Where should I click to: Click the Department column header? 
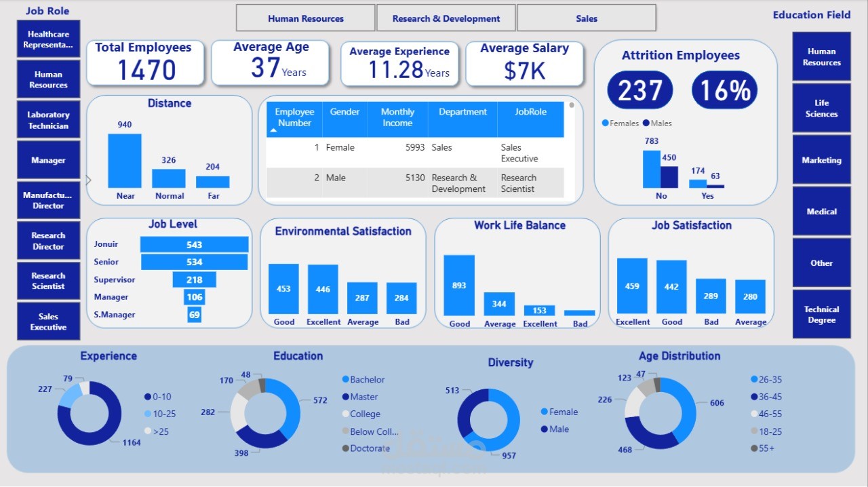(462, 119)
